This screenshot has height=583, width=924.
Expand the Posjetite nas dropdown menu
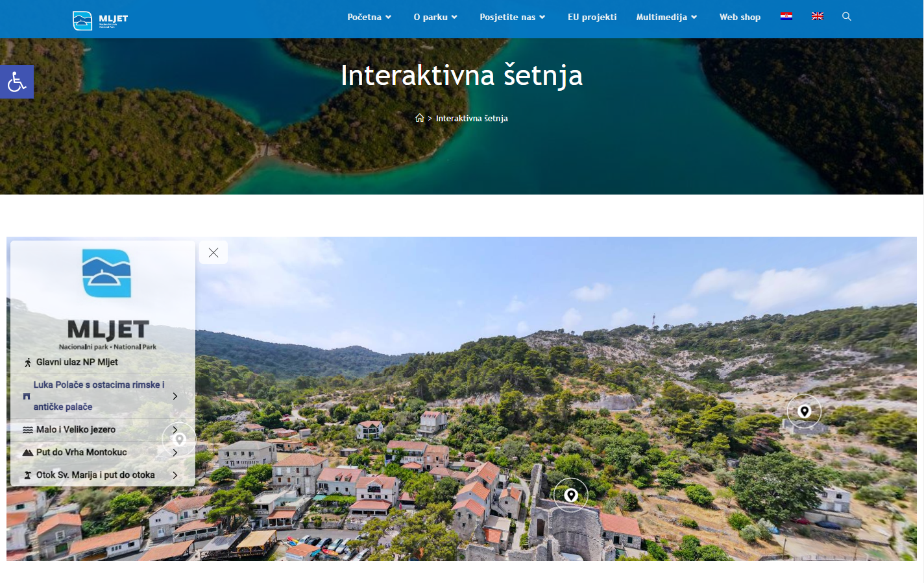point(513,18)
